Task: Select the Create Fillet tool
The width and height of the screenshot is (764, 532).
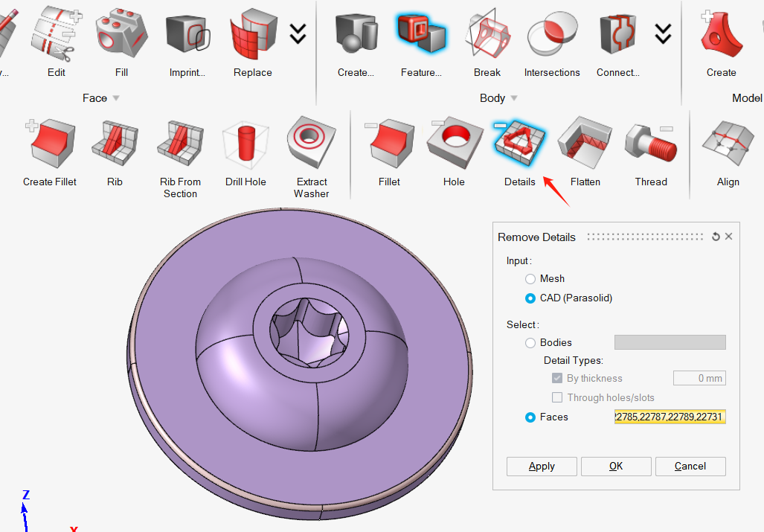Action: point(50,144)
